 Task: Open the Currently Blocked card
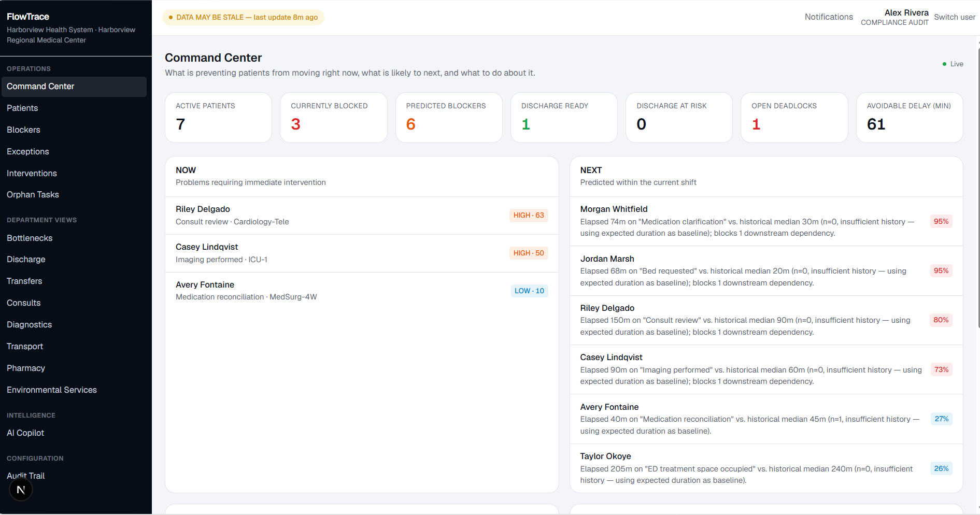click(x=334, y=118)
